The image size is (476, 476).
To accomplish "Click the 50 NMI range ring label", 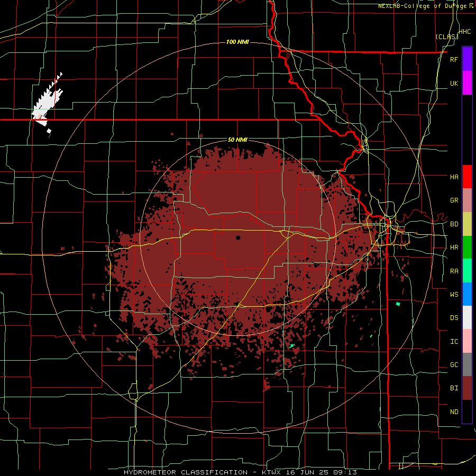I will 237,140.
